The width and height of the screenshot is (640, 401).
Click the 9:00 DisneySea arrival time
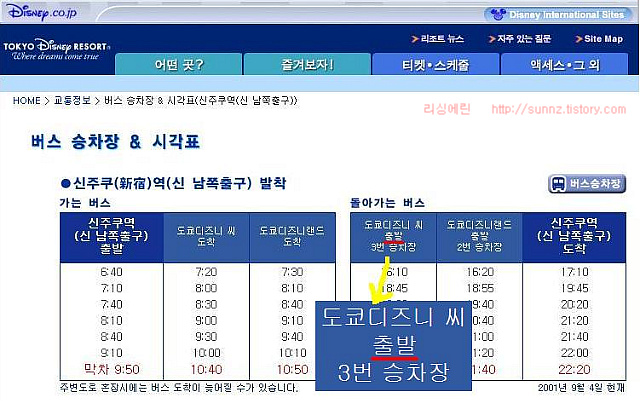pos(206,321)
